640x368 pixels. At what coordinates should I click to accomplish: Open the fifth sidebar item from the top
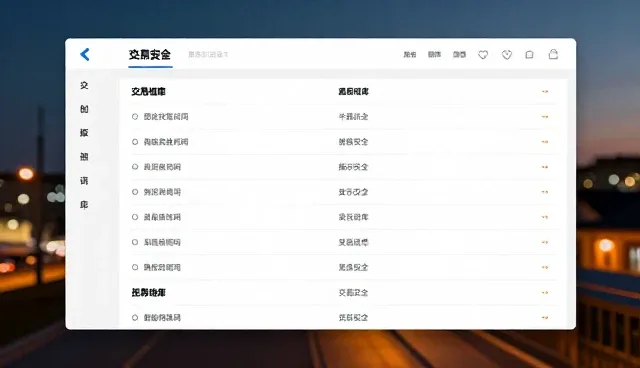click(84, 180)
